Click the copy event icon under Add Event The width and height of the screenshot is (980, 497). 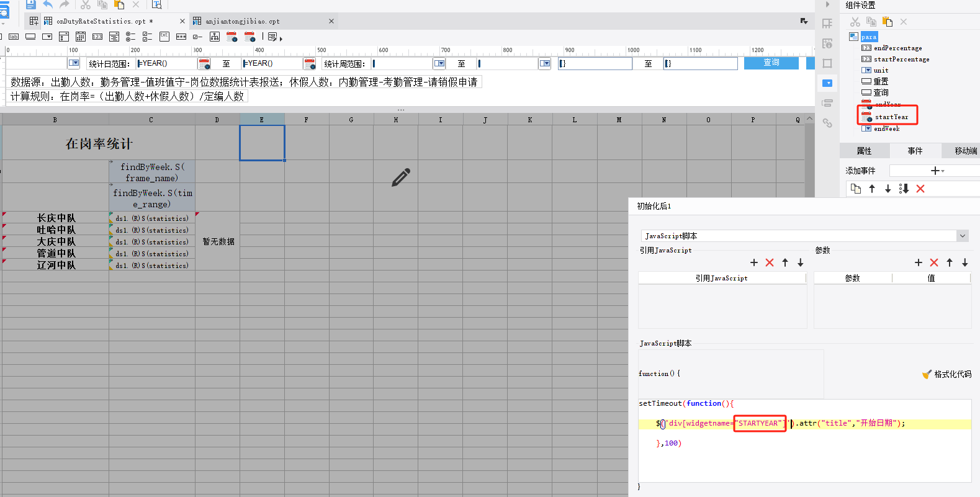coord(856,189)
